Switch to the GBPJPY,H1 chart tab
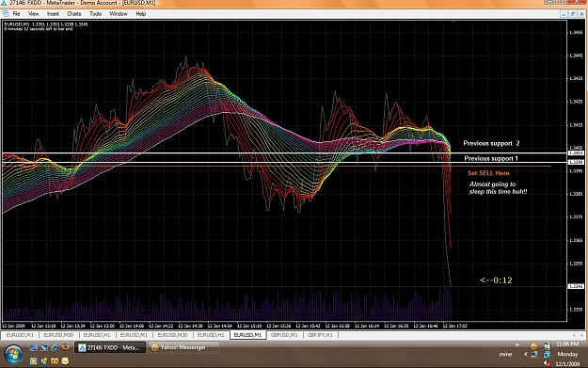588x368 pixels. pos(320,335)
